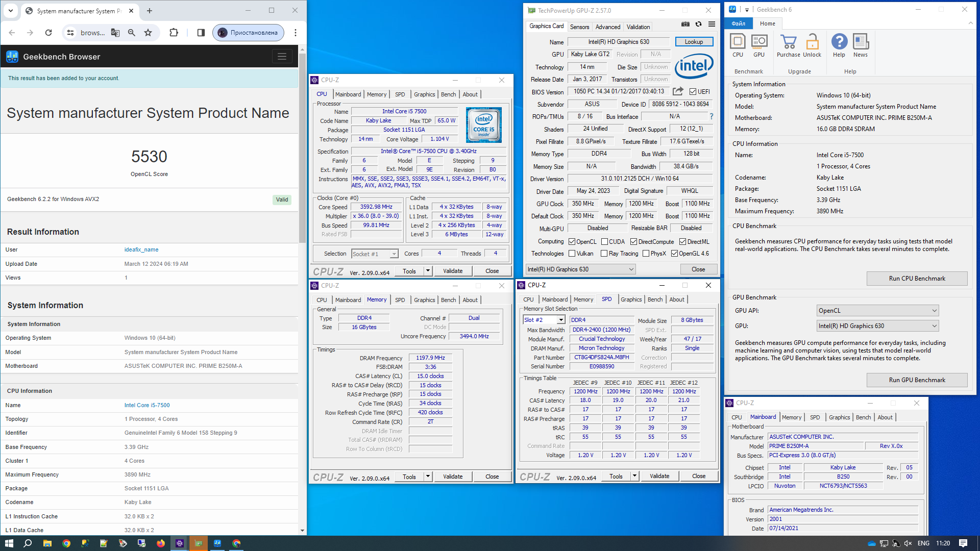Image resolution: width=980 pixels, height=551 pixels.
Task: Click the translate page icon in address bar
Action: pyautogui.click(x=115, y=33)
